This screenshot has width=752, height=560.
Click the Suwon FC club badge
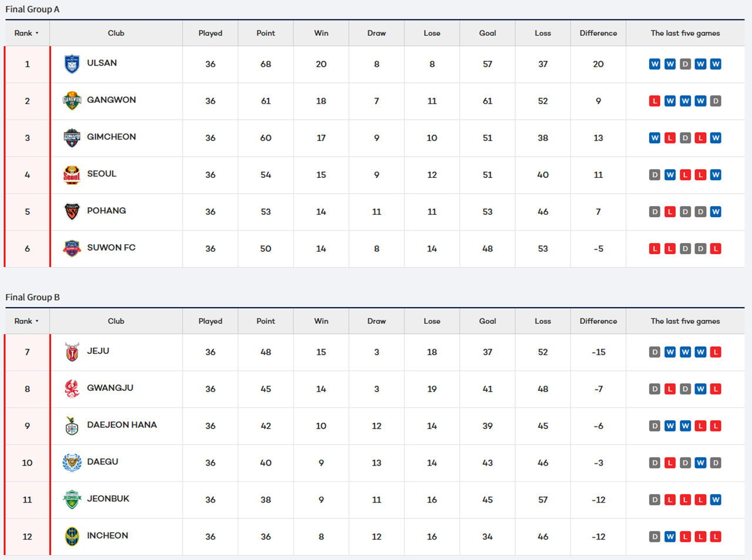click(72, 249)
